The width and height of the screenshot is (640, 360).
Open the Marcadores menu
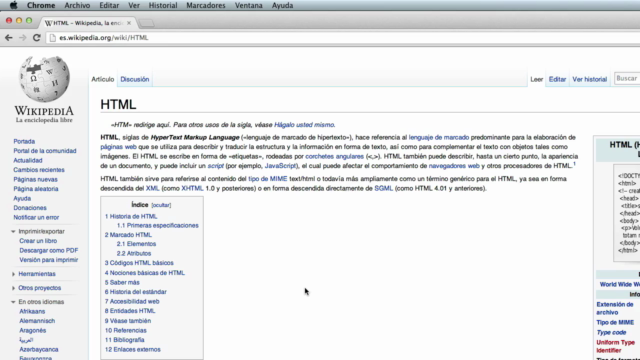click(x=206, y=5)
